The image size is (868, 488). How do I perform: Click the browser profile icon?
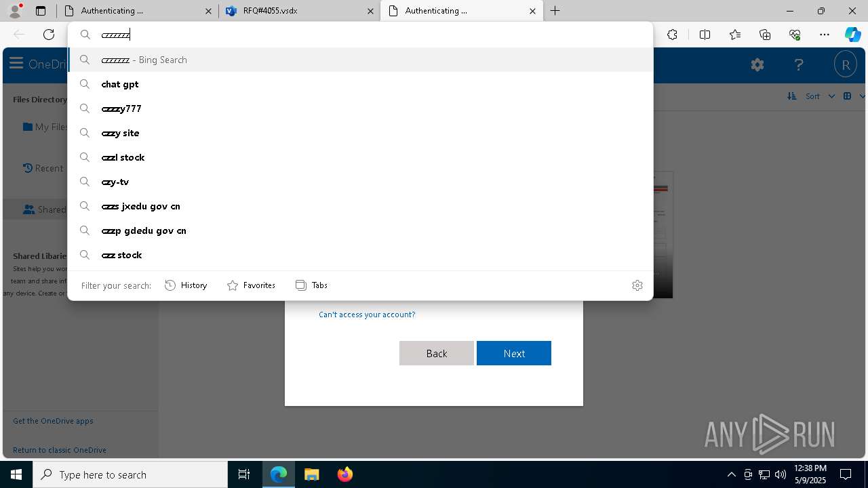(x=14, y=11)
